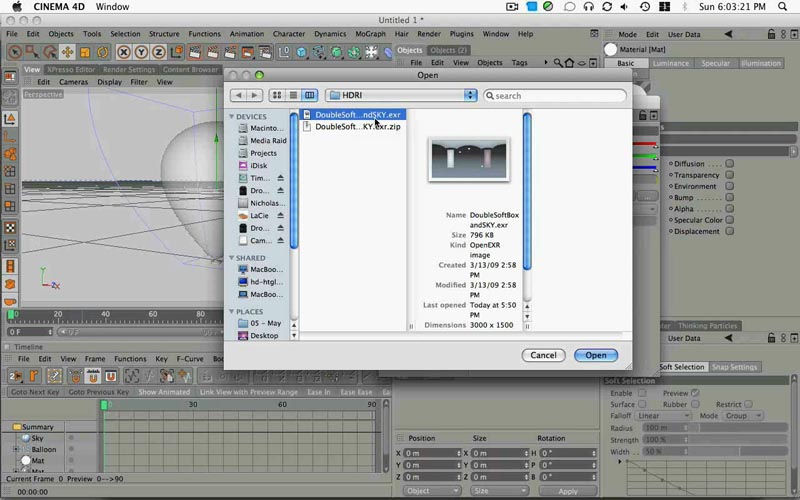
Task: Click the Cancel button in dialog
Action: coord(543,355)
